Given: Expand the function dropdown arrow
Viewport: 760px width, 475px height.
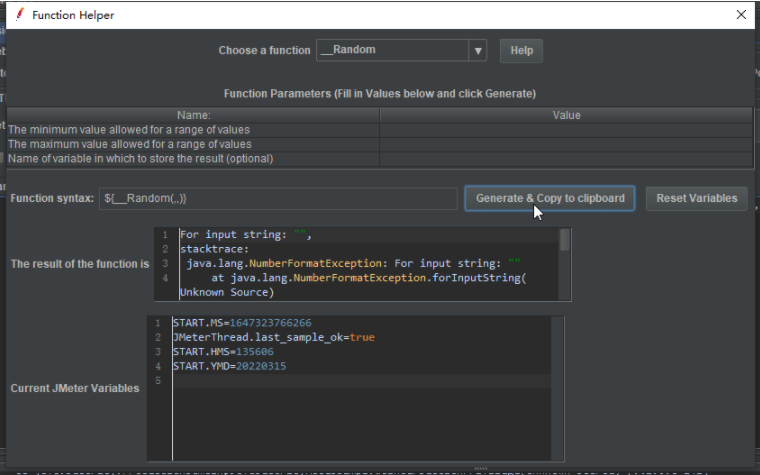Looking at the screenshot, I should tap(478, 50).
